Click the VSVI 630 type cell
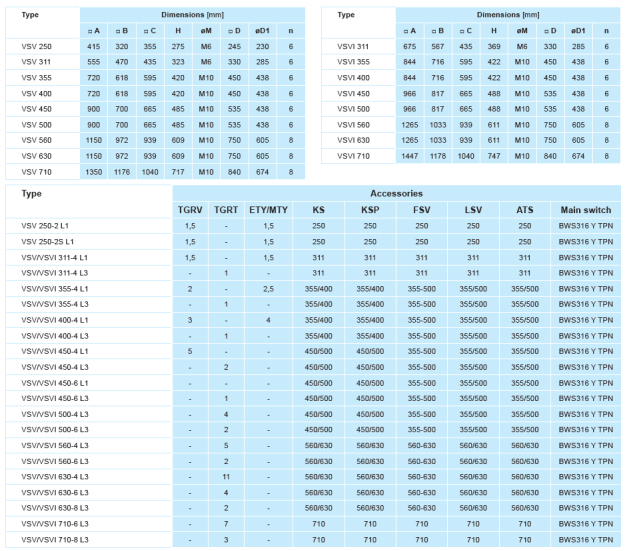This screenshot has width=625, height=551. 353,140
